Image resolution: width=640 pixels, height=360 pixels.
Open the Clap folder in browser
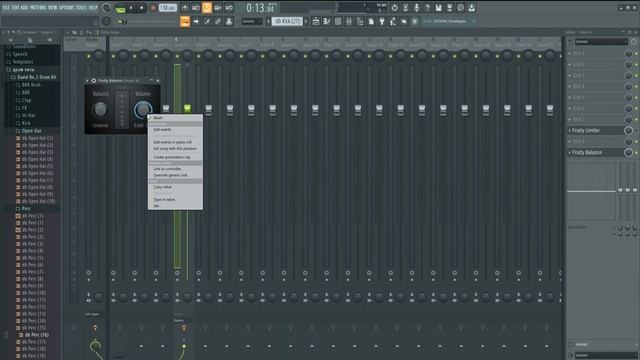coord(27,100)
